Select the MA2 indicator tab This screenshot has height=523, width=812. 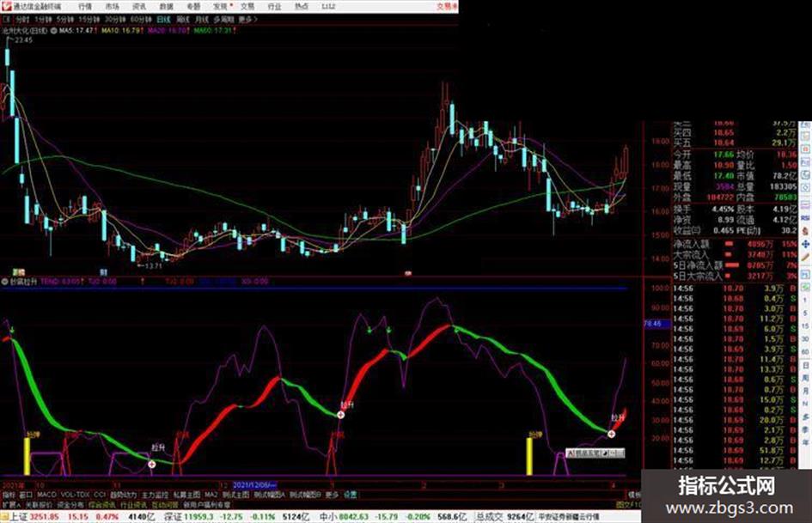(211, 495)
